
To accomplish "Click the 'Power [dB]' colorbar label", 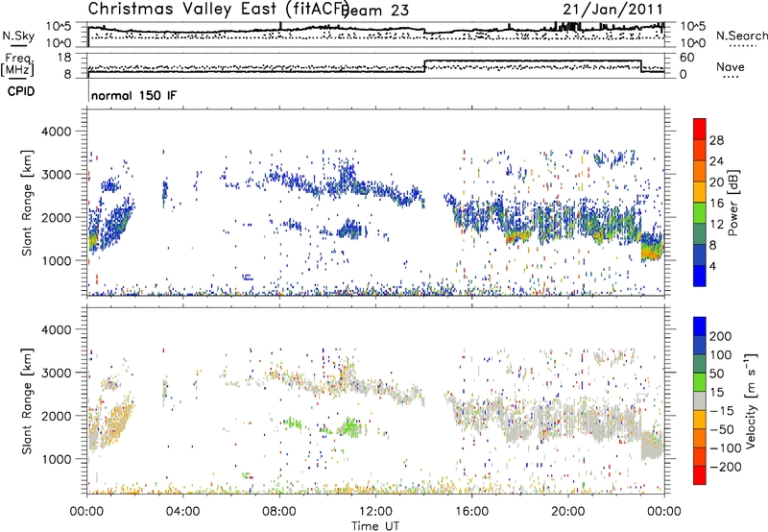I will click(733, 203).
